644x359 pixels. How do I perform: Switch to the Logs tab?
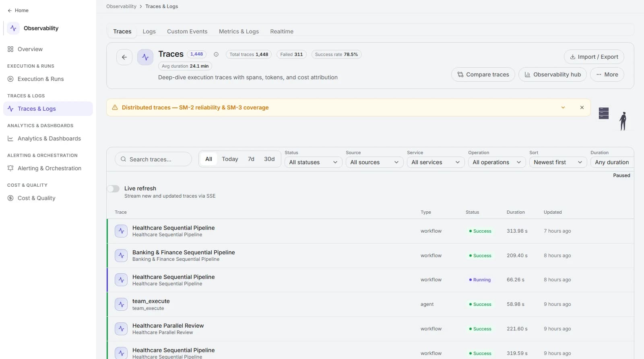(x=149, y=31)
